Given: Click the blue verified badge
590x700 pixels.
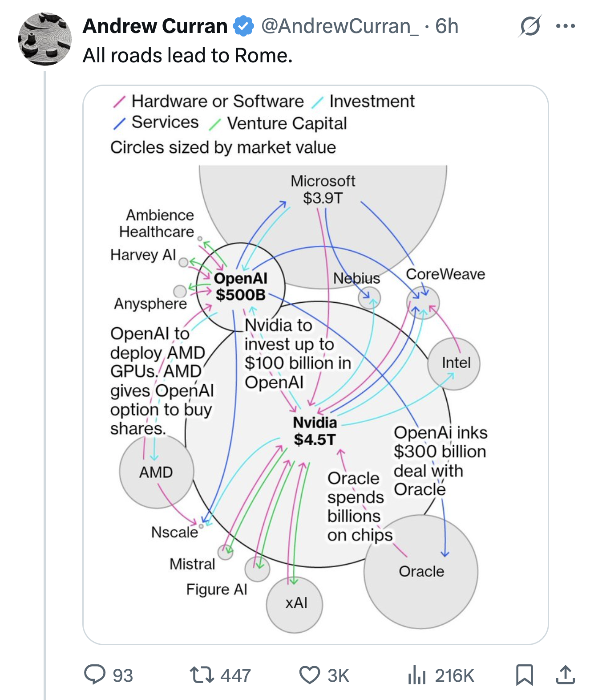Looking at the screenshot, I should (243, 26).
